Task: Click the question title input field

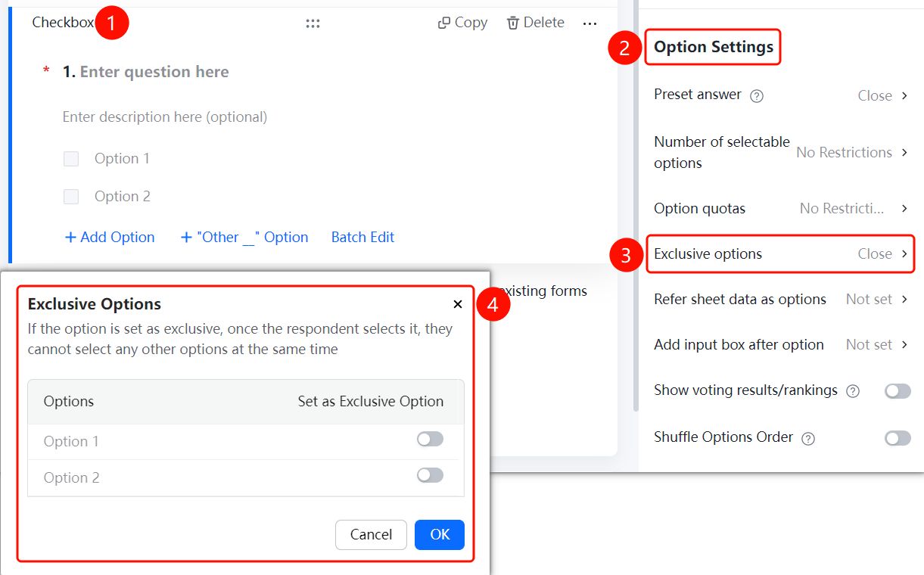Action: click(x=154, y=72)
